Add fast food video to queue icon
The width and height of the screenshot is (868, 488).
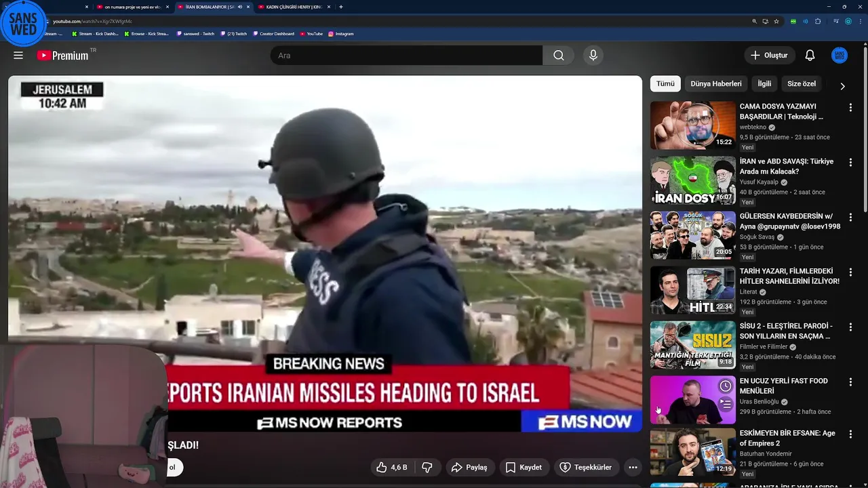coord(726,404)
